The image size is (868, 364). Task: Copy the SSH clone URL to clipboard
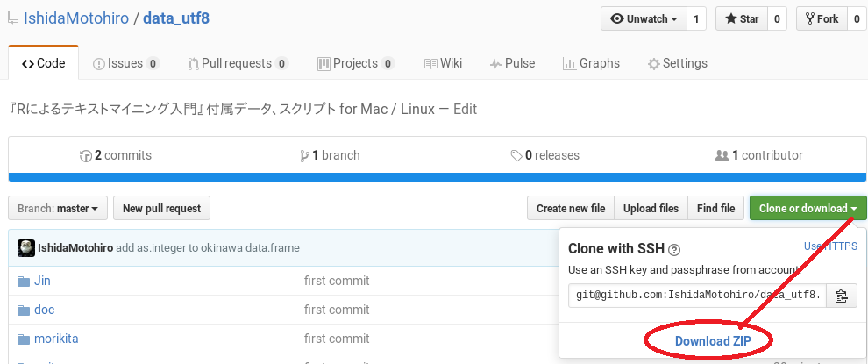click(841, 296)
